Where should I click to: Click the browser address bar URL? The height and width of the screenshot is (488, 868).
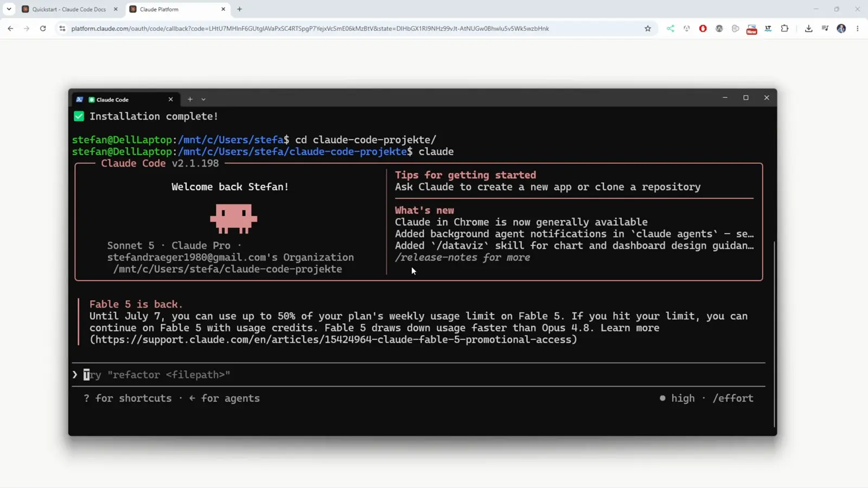pyautogui.click(x=310, y=29)
